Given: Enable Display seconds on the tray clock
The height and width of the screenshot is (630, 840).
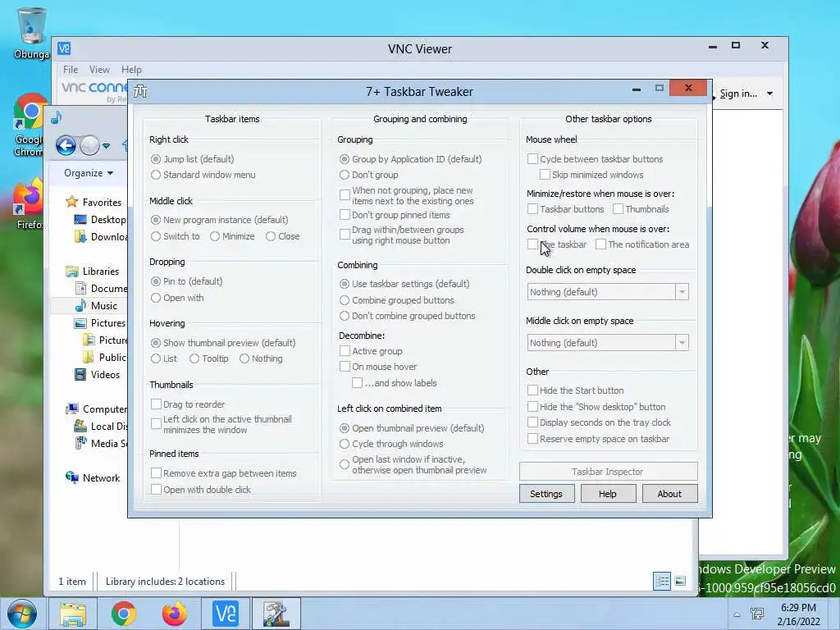Looking at the screenshot, I should pos(532,422).
